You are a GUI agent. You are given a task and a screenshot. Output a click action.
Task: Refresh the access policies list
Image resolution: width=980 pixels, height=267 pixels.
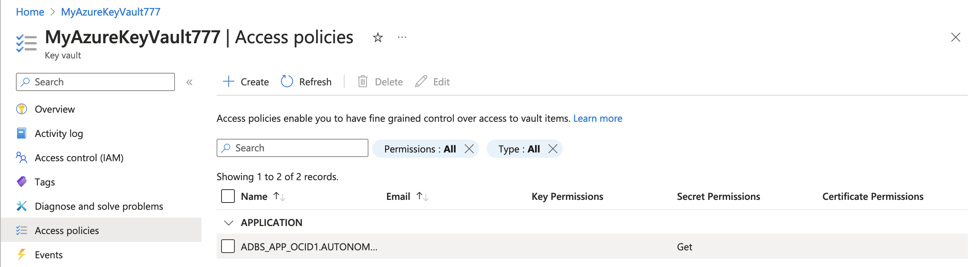306,82
